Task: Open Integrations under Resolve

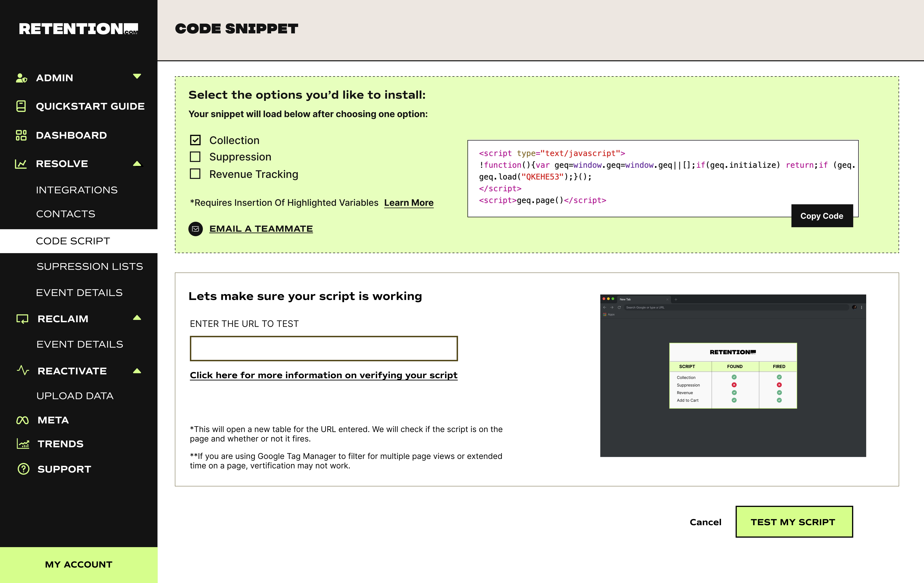Action: click(x=77, y=190)
